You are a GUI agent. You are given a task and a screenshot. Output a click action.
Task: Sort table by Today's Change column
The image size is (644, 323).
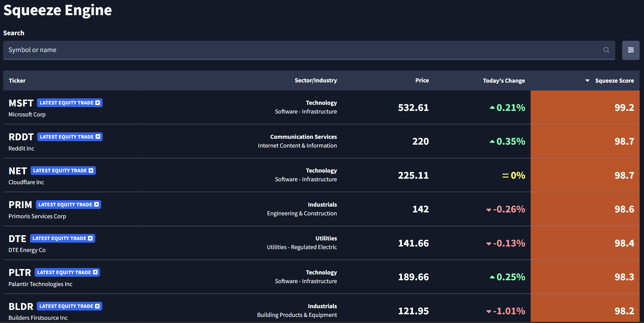tap(504, 81)
